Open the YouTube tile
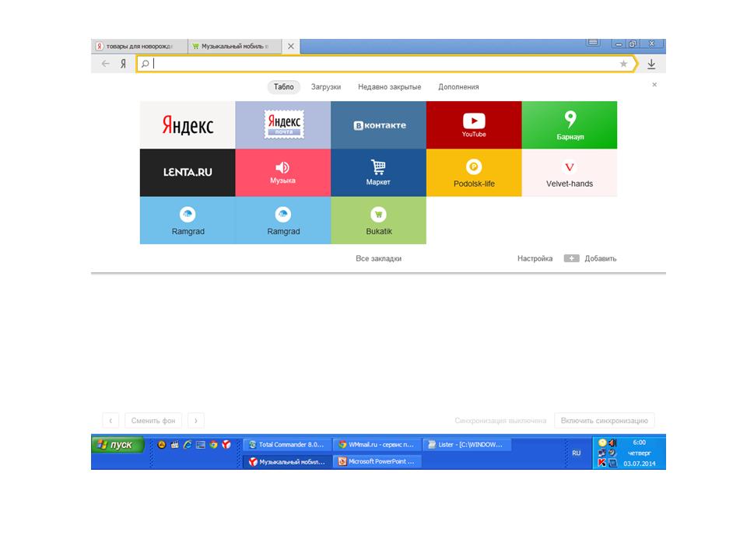 pyautogui.click(x=474, y=124)
